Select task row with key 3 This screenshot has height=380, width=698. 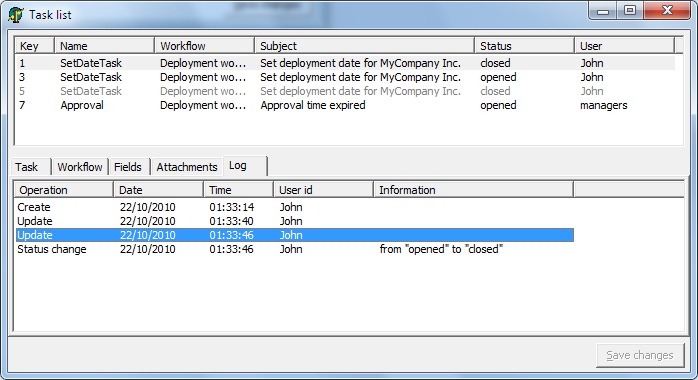pyautogui.click(x=345, y=77)
